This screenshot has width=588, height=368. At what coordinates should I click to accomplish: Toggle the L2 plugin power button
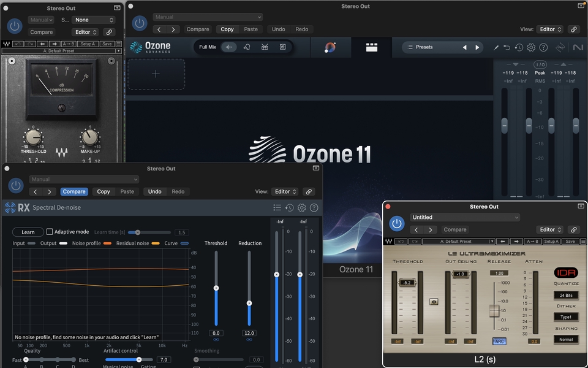[397, 224]
